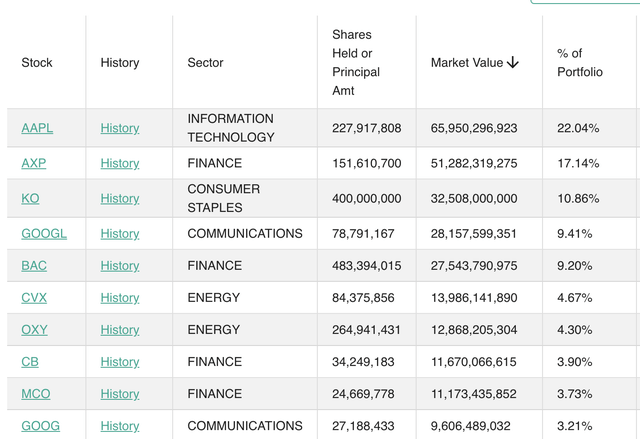Open the AXP stock link

coord(33,163)
